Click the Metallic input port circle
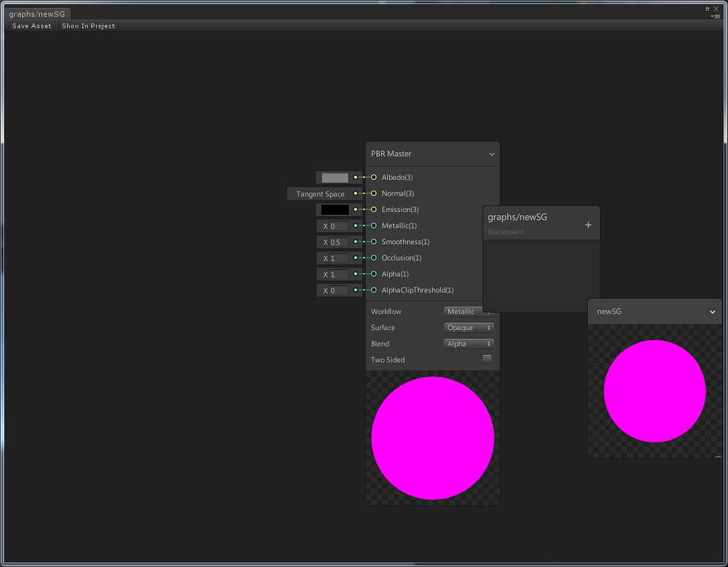 tap(373, 226)
